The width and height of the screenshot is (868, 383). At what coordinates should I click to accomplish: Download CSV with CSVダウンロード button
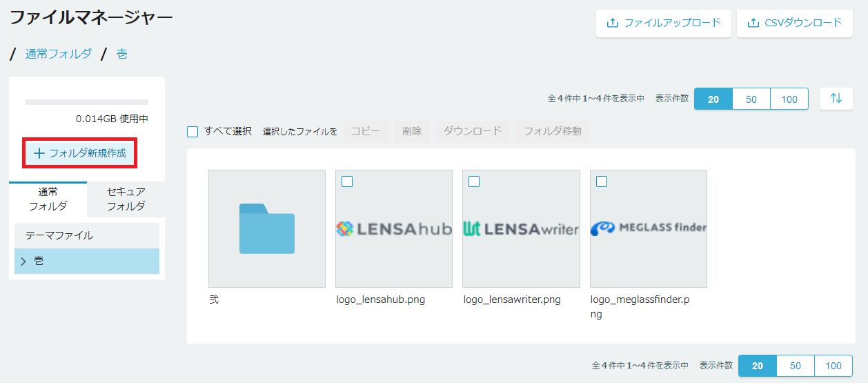coord(796,23)
